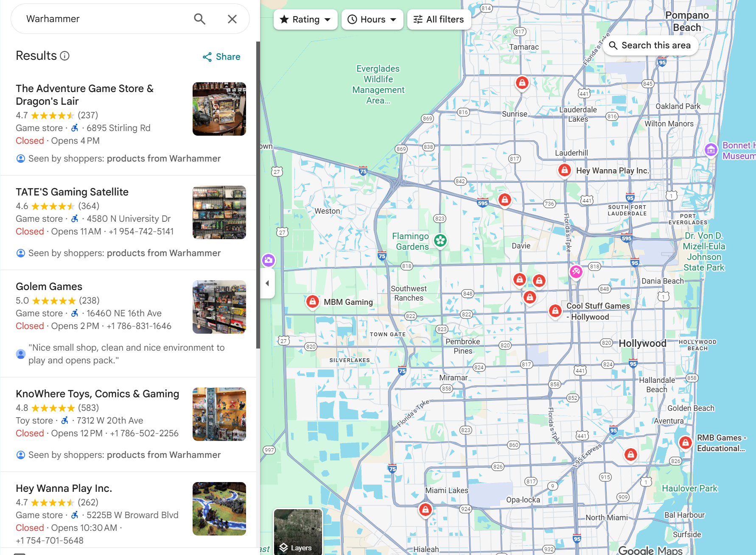Image resolution: width=756 pixels, height=555 pixels.
Task: Click the Everglades Wildlife Management Area label
Action: point(378,84)
